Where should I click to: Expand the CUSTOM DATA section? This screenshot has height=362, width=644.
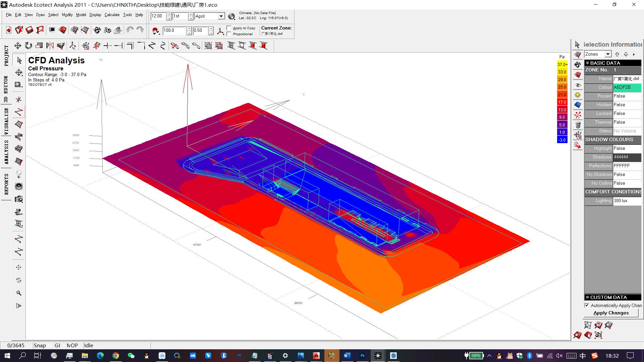588,297
